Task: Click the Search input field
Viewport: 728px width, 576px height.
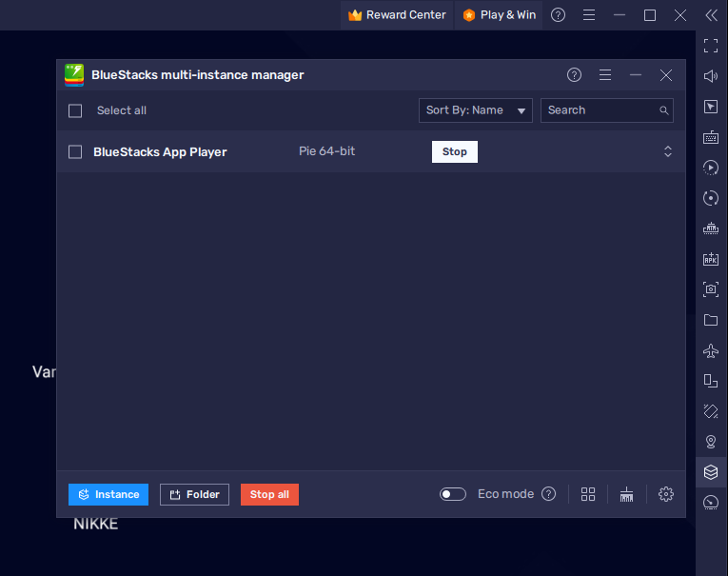Action: [x=607, y=110]
